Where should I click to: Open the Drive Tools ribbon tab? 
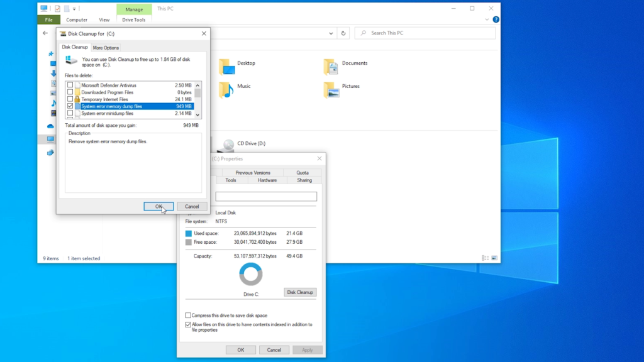[x=134, y=19]
